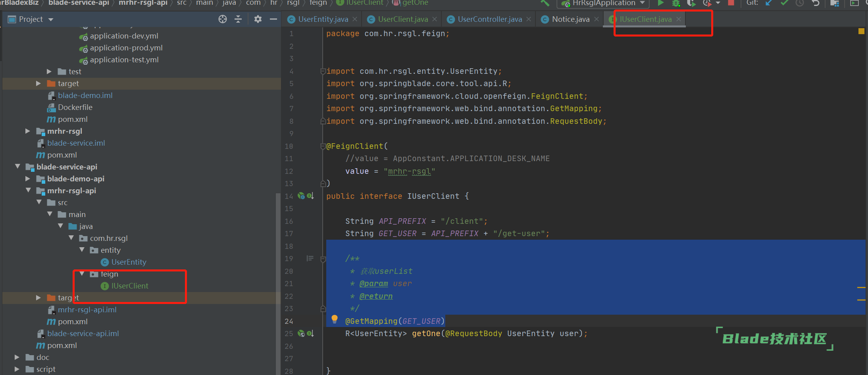Collapse the entity package
Viewport: 868px width, 375px height.
point(82,250)
